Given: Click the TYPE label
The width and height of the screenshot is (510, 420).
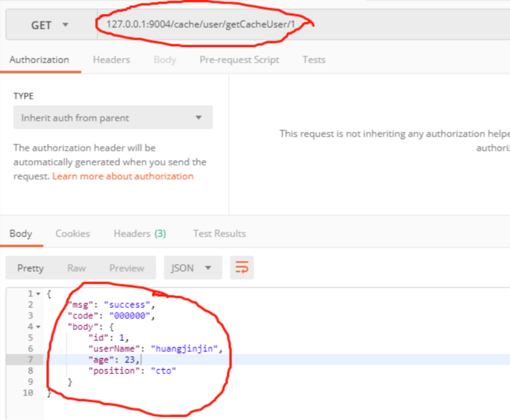Looking at the screenshot, I should (24, 96).
